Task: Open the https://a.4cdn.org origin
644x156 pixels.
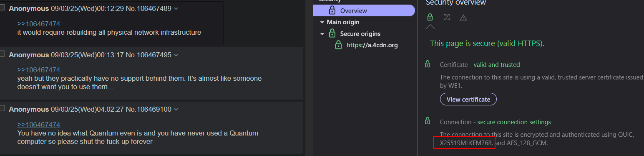Action: 372,45
